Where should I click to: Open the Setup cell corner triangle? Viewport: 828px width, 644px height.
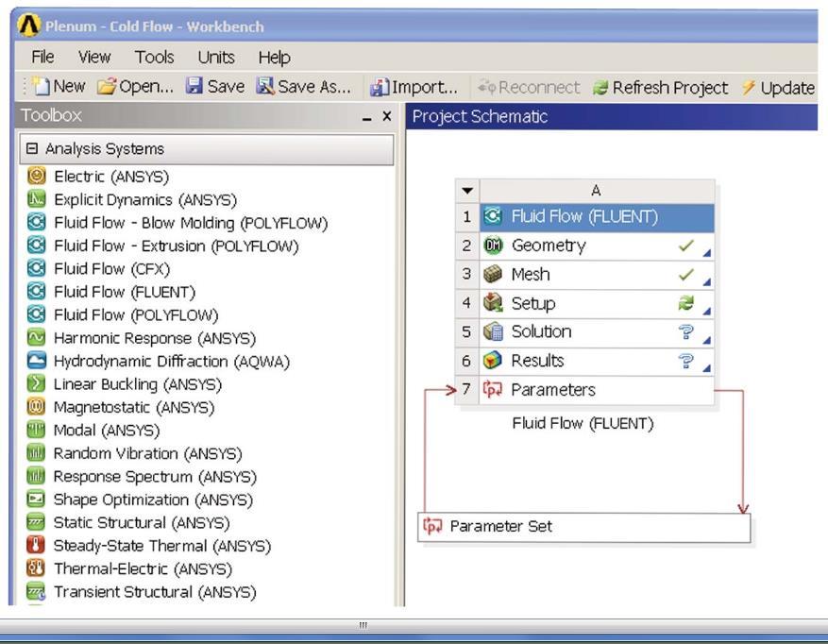707,312
